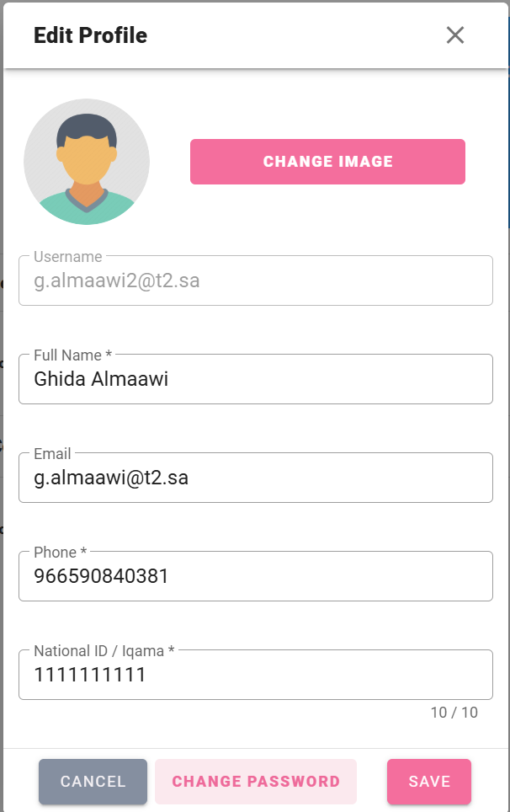Image resolution: width=510 pixels, height=812 pixels.
Task: Click the Username floating label
Action: point(68,257)
